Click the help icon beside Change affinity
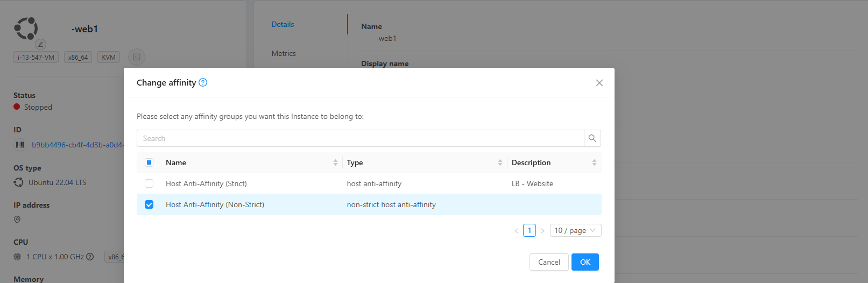The image size is (868, 283). tap(203, 82)
